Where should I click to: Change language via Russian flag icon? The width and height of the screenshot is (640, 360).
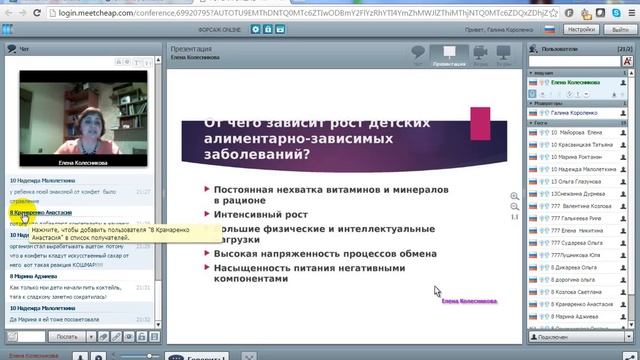pos(549,29)
